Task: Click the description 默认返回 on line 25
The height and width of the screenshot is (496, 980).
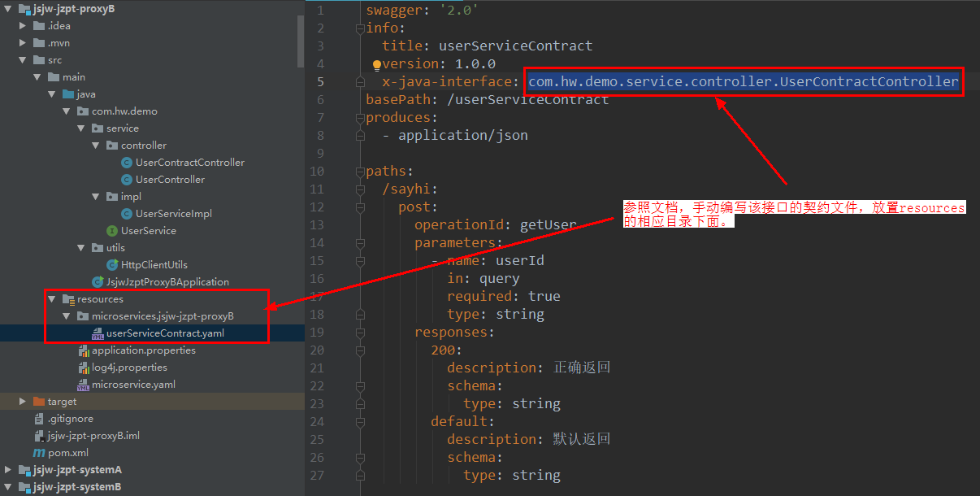Action: click(582, 439)
